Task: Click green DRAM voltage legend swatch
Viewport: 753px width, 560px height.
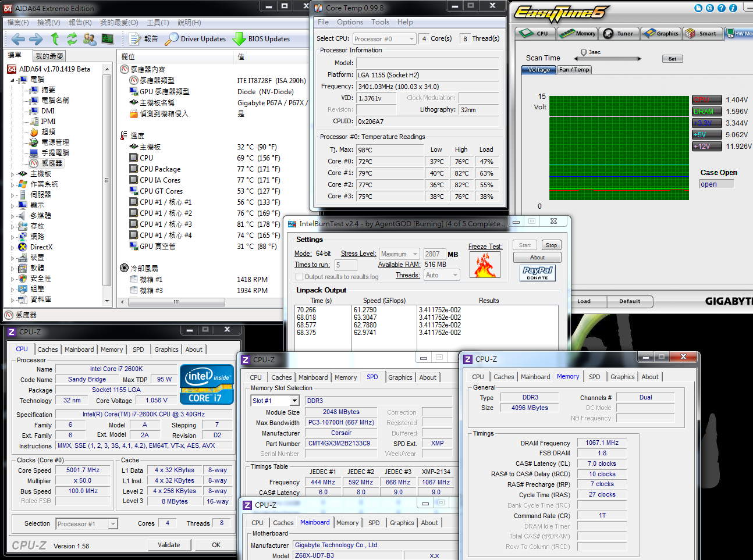Action: [x=707, y=112]
